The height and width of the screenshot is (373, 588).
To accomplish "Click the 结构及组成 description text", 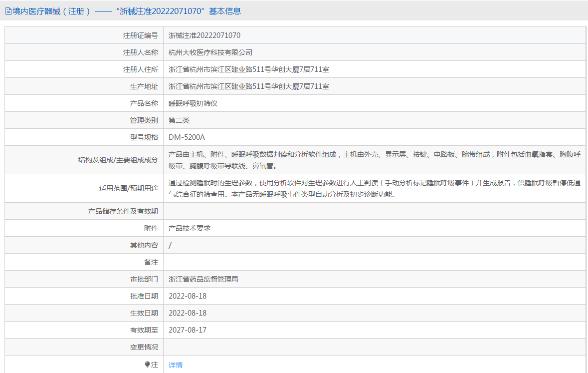I will pos(374,160).
